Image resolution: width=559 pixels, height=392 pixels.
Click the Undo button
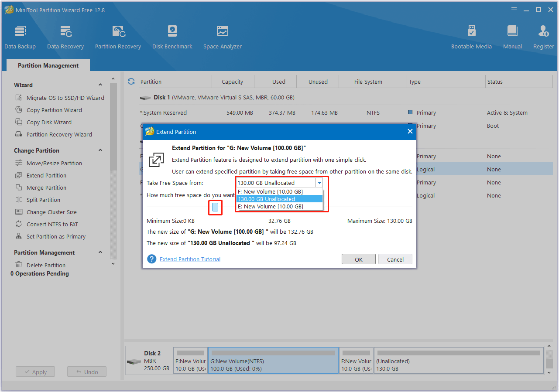coord(87,372)
